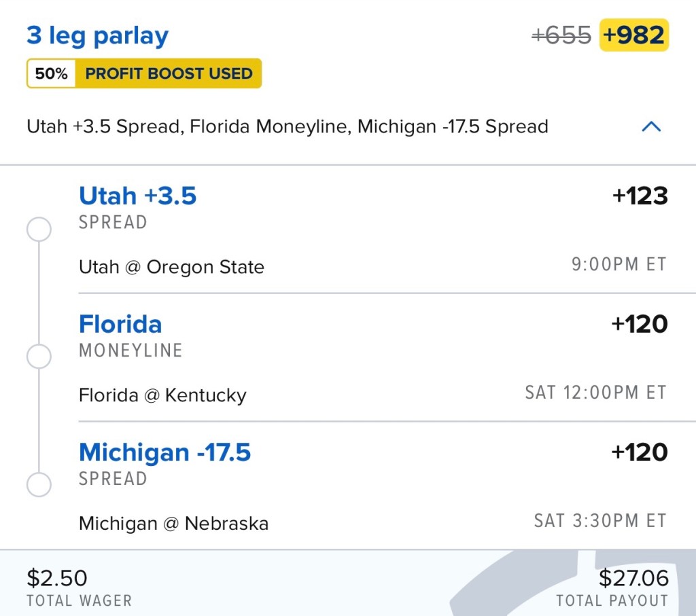The image size is (696, 616).
Task: Select the Michigan -17.5 spread selection
Action: click(165, 452)
